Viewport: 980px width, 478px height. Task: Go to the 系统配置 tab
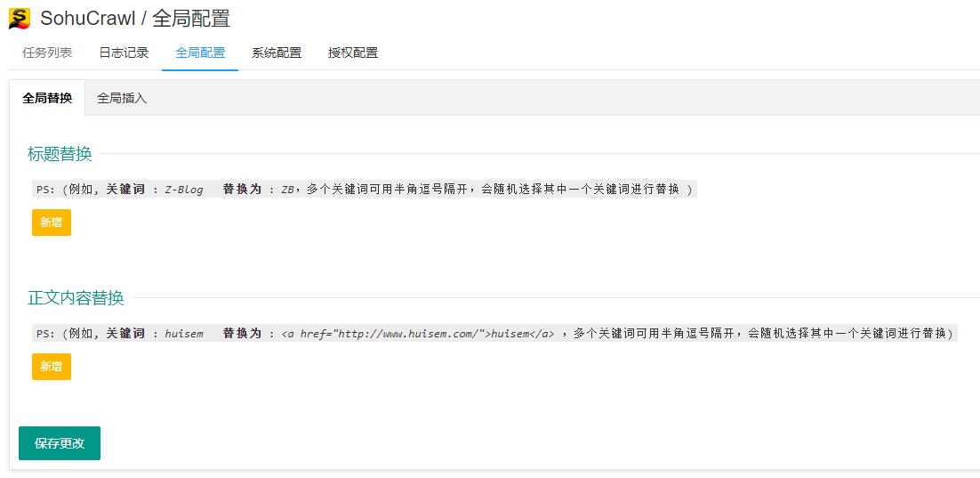[277, 53]
